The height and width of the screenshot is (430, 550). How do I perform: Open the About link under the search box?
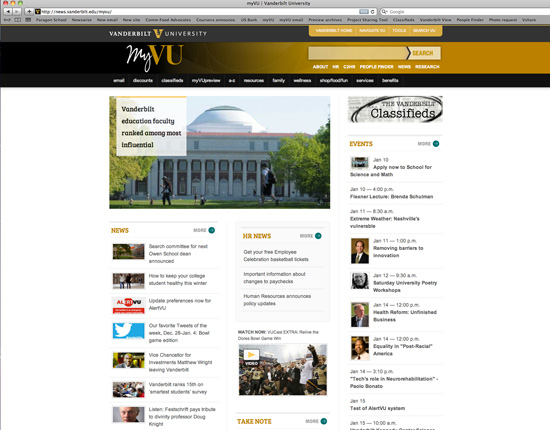coord(320,67)
